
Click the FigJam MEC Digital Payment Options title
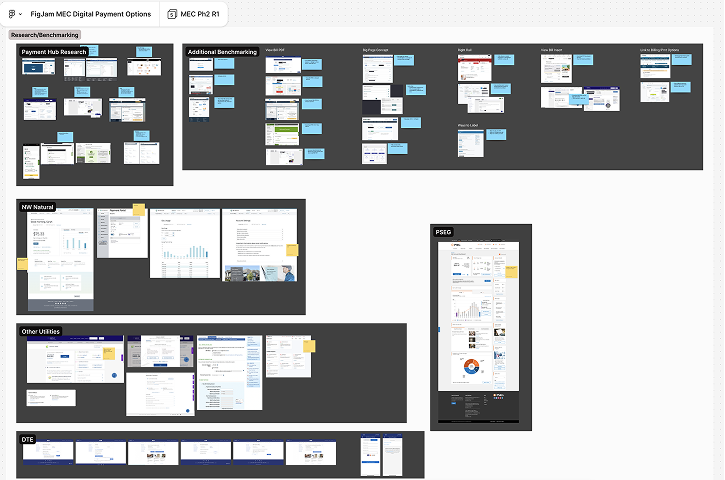point(91,14)
